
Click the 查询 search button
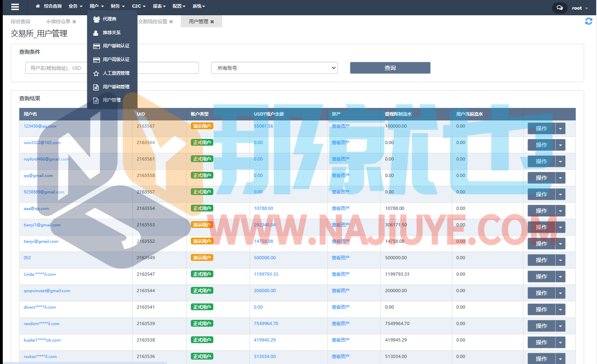pos(390,68)
